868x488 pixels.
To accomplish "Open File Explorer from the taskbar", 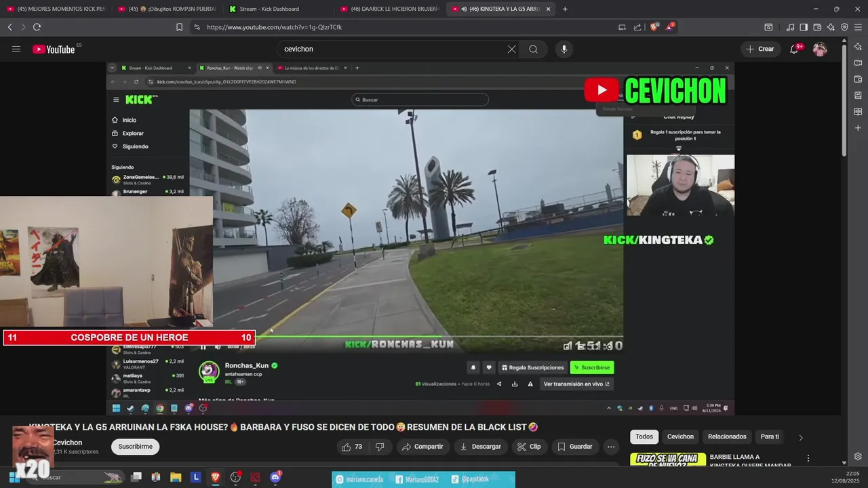I will (x=176, y=477).
